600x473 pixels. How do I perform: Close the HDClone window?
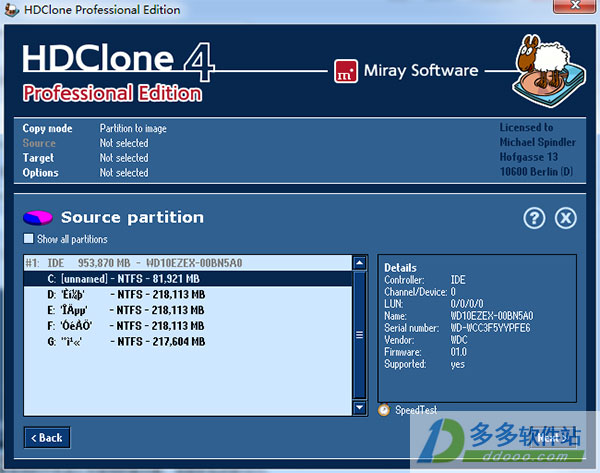(x=575, y=5)
